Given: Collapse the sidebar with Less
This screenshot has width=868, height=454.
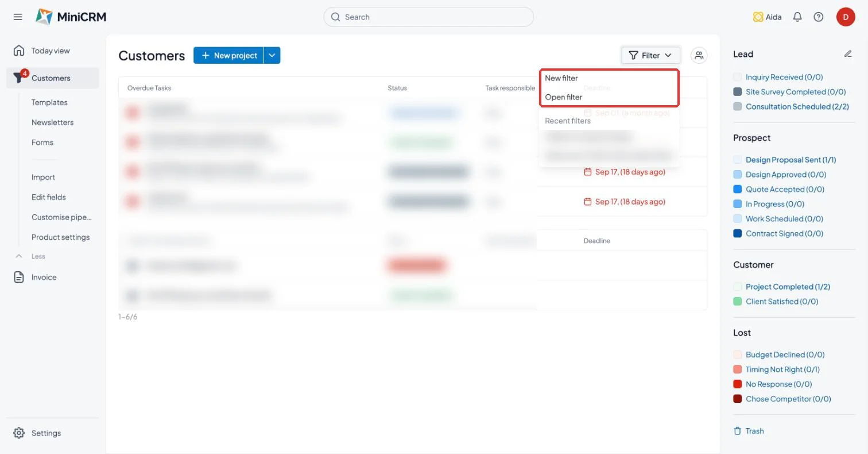Looking at the screenshot, I should pos(30,256).
